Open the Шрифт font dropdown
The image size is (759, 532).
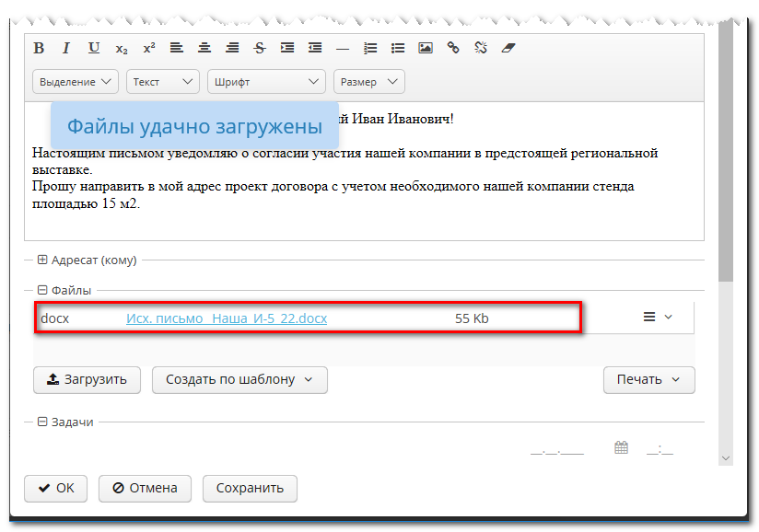tap(266, 82)
